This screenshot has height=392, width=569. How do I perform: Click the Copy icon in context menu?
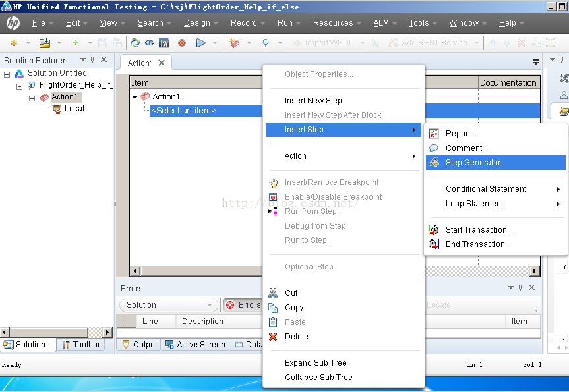(273, 308)
